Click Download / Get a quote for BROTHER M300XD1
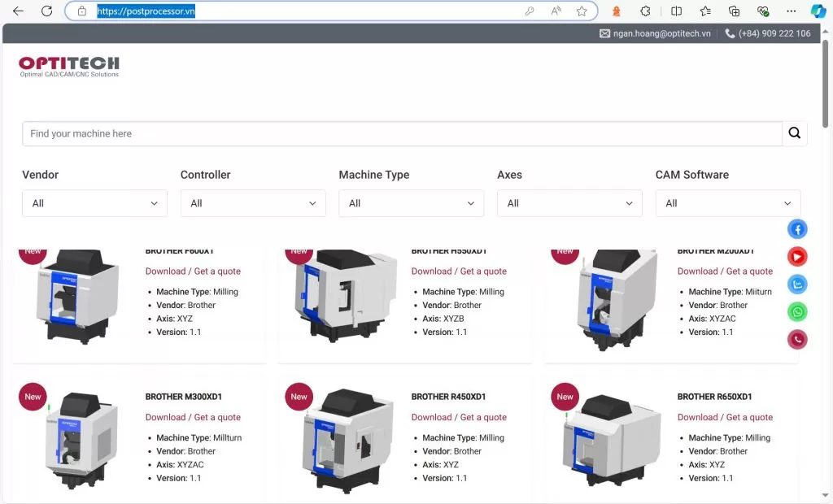This screenshot has width=833, height=504. pyautogui.click(x=193, y=418)
